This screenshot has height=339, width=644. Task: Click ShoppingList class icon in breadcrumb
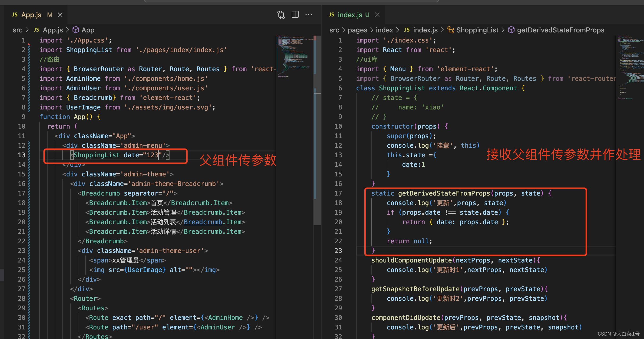click(x=450, y=30)
